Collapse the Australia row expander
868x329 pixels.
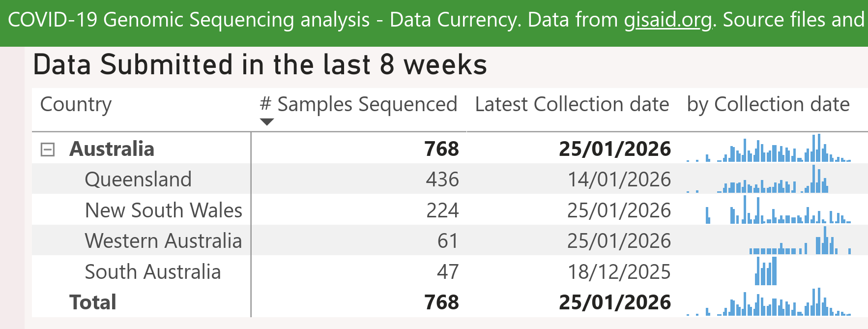(x=48, y=150)
